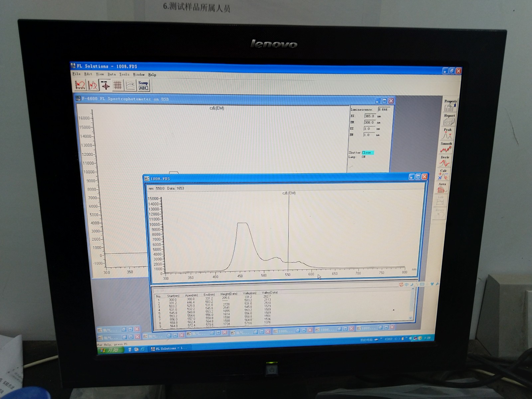The image size is (532, 399).
Task: Open the File menu
Action: tap(76, 74)
